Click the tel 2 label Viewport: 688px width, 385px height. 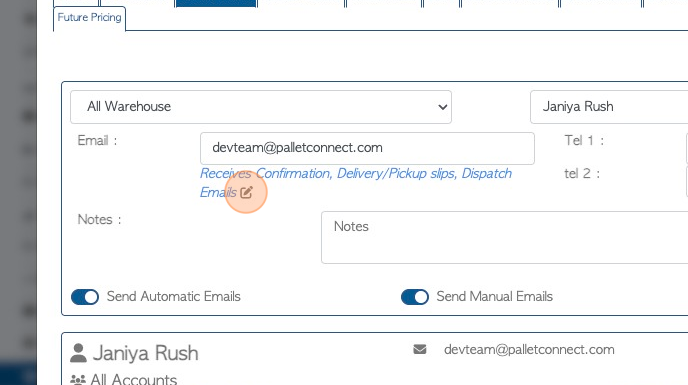point(582,173)
